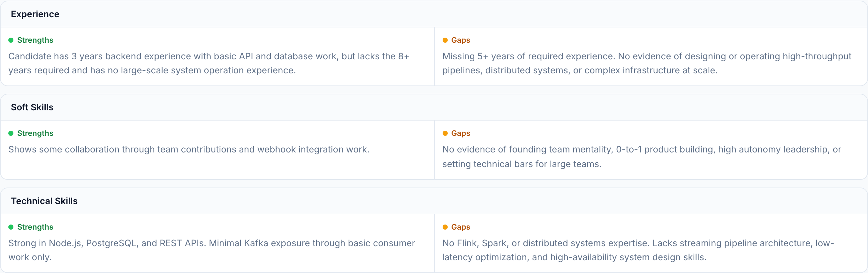Viewport: 868px width, 273px height.
Task: Click the text about webhook integration collaboration
Action: click(x=189, y=150)
